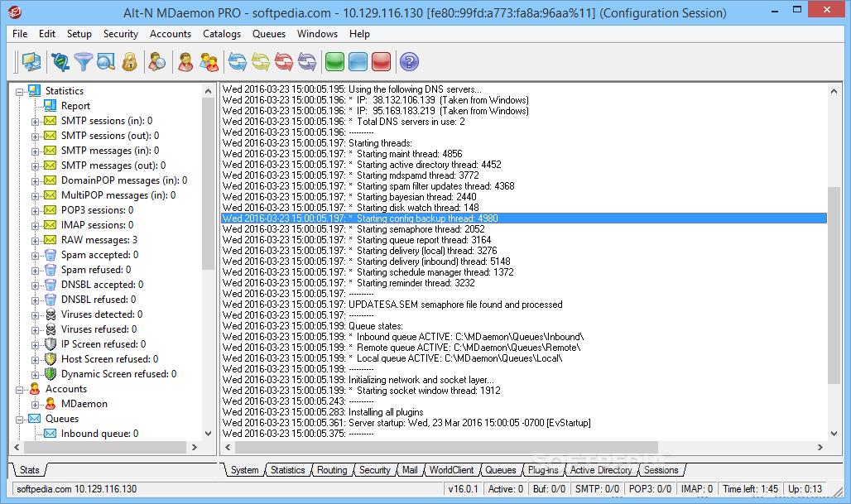The image size is (851, 504).
Task: Expand the Host Screen refused node
Action: (36, 360)
